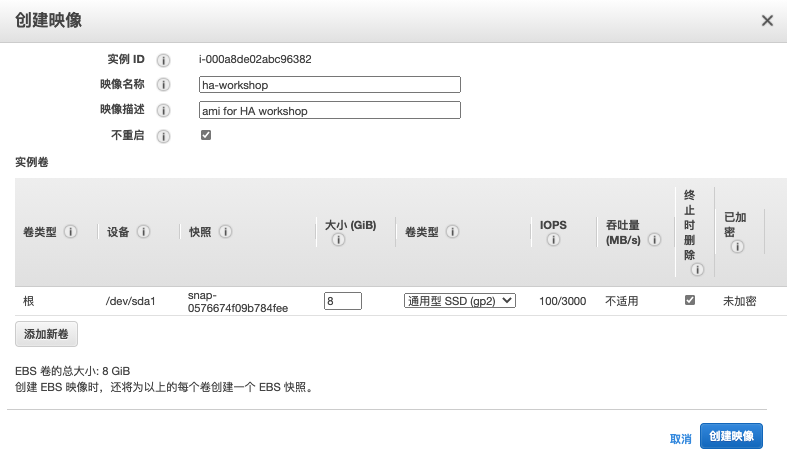The height and width of the screenshot is (454, 787).
Task: Click info icon beside 吞吐量 (MB/s) header
Action: [655, 240]
